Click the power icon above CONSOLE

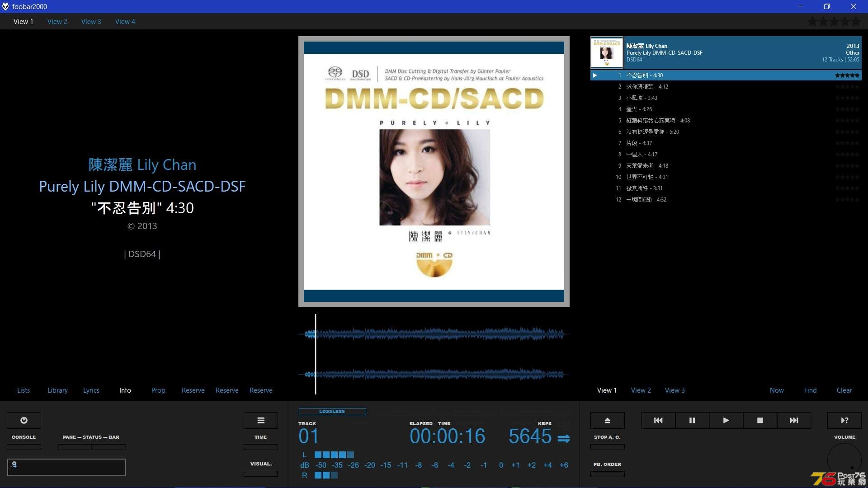point(24,420)
